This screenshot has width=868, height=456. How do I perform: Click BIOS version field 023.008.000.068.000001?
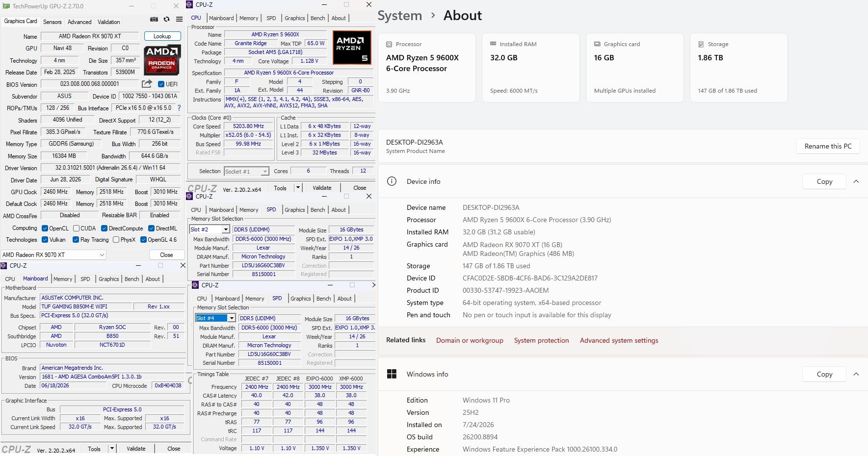[x=90, y=84]
